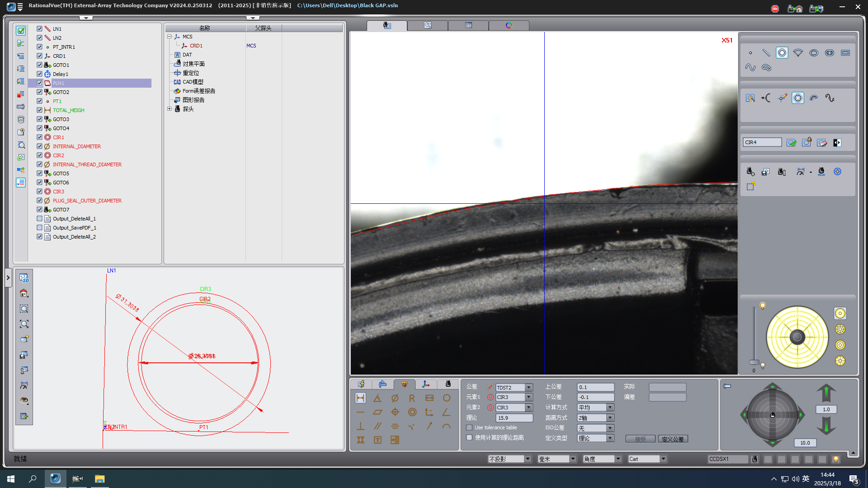This screenshot has height=488, width=868.
Task: Select the arc element tool
Action: pos(798,53)
